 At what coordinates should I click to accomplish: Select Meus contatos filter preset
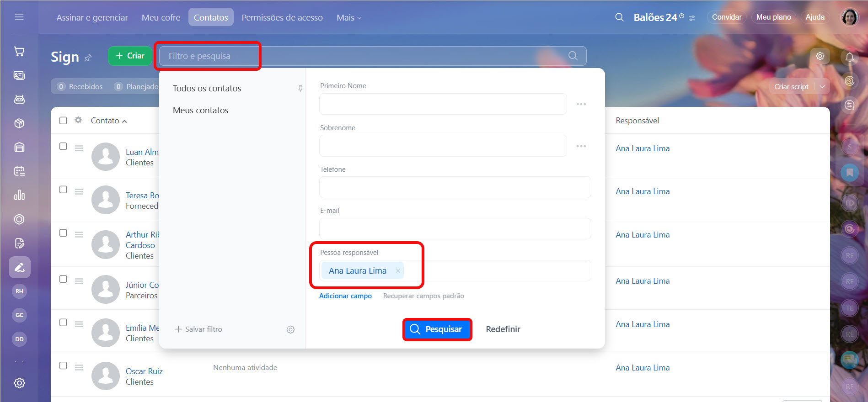200,111
